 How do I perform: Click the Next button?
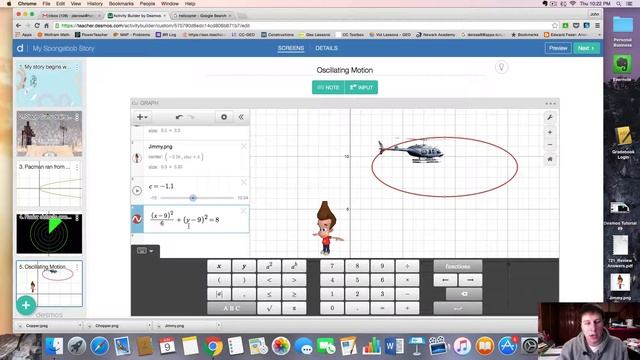(586, 48)
